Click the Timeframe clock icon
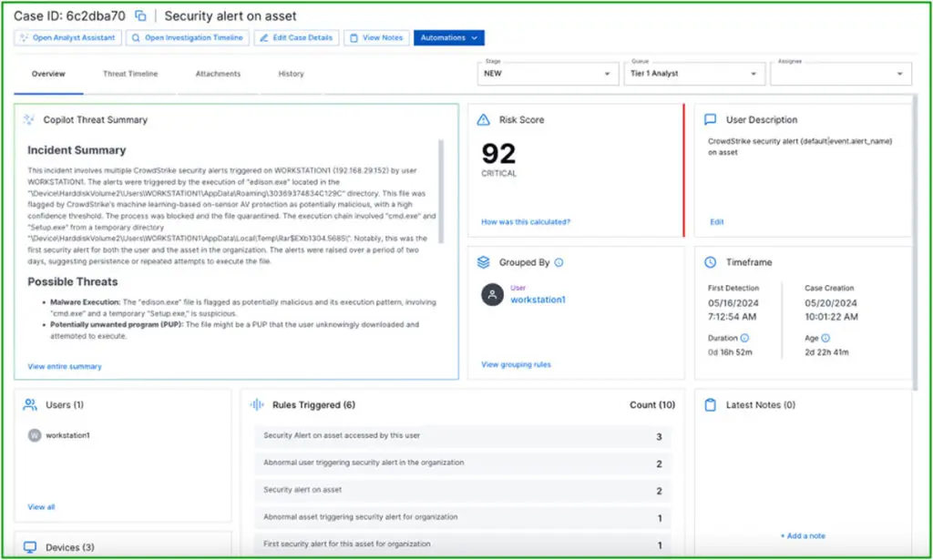Viewport: 933px width, 560px height. click(711, 262)
